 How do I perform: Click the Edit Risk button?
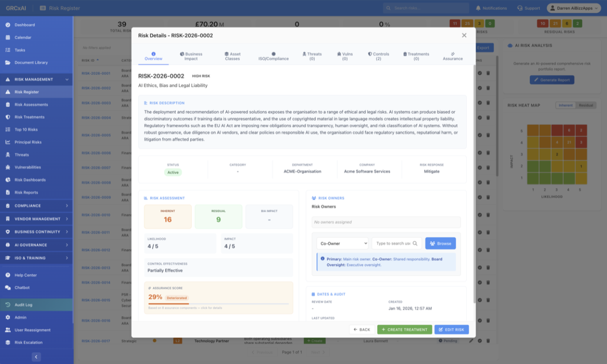coord(451,329)
